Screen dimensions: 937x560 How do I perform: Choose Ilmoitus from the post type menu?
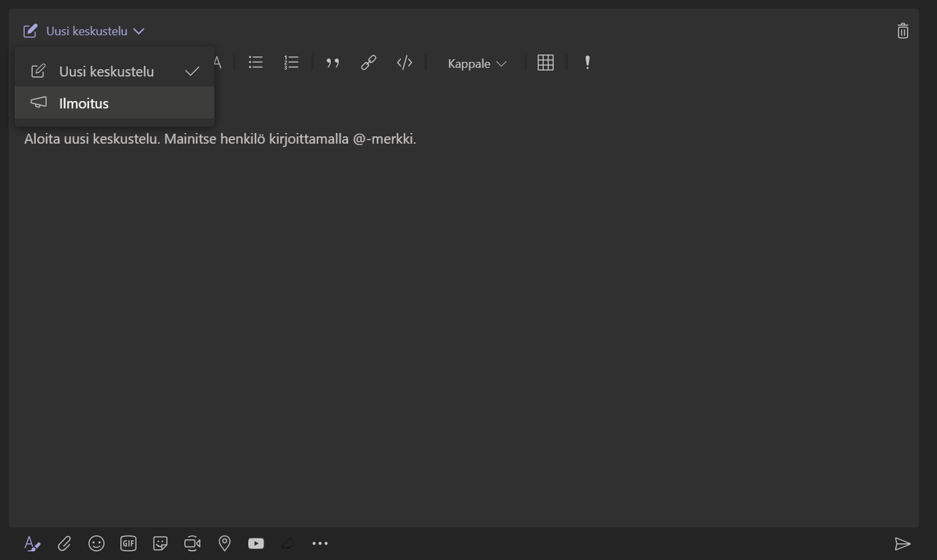coord(84,104)
